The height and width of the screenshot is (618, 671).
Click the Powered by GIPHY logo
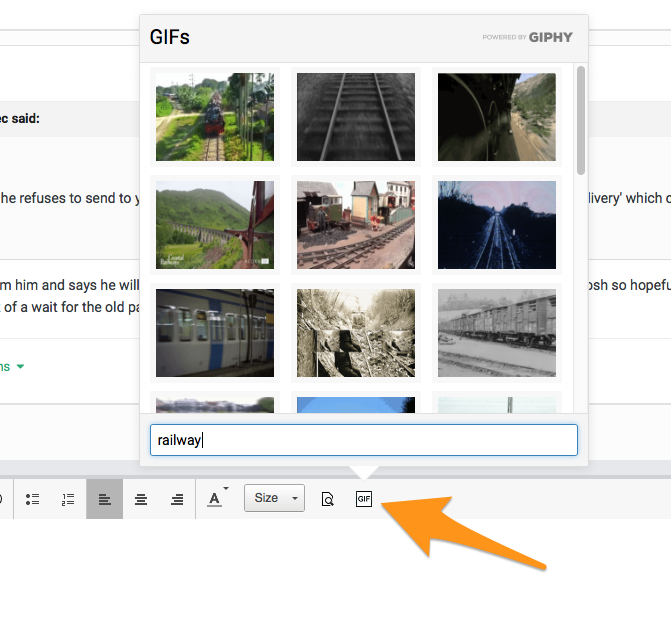click(x=527, y=37)
